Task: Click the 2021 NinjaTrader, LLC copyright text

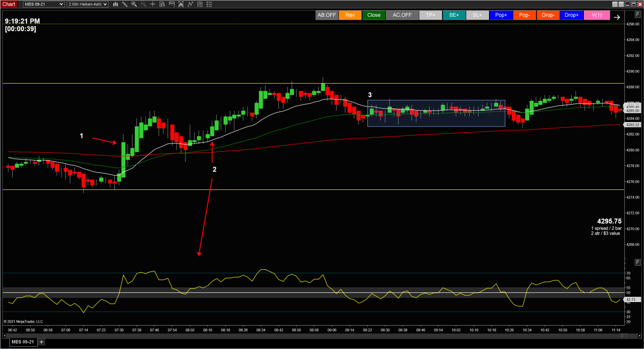Action: coord(23,321)
